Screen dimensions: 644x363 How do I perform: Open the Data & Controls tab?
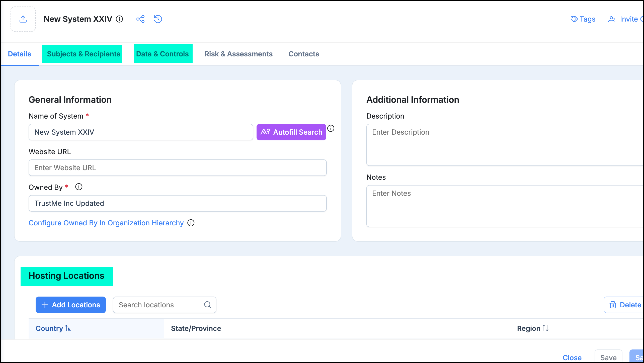point(163,54)
